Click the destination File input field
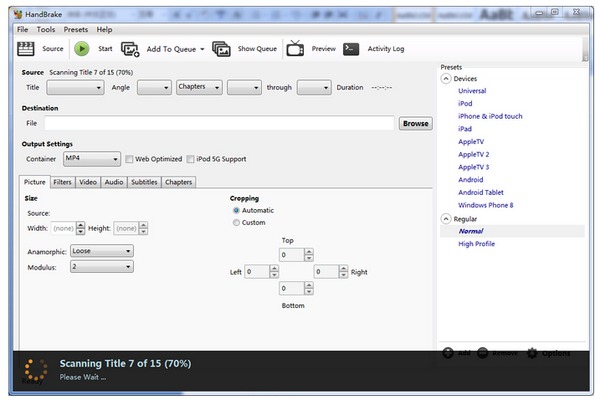 (219, 123)
